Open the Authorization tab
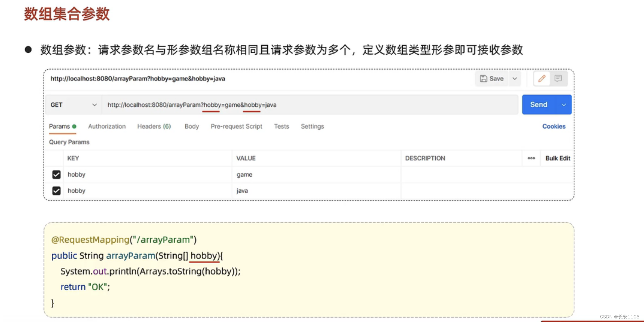644x322 pixels. [x=107, y=126]
